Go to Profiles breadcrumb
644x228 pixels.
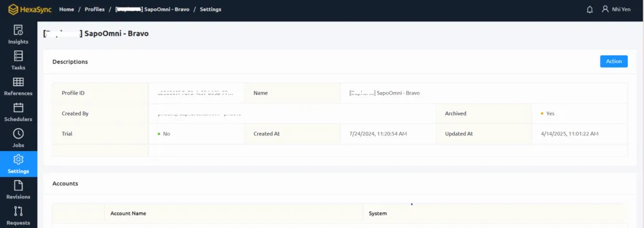(94, 9)
